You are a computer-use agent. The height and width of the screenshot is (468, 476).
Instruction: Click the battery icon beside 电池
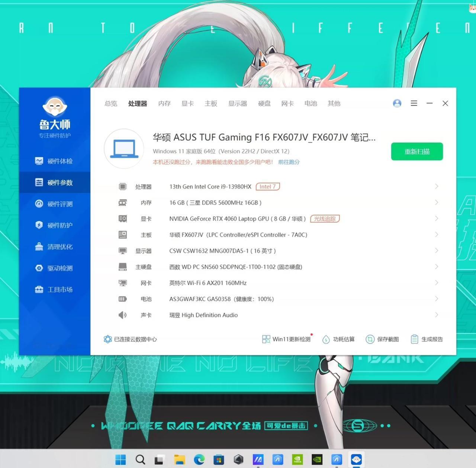pos(123,299)
